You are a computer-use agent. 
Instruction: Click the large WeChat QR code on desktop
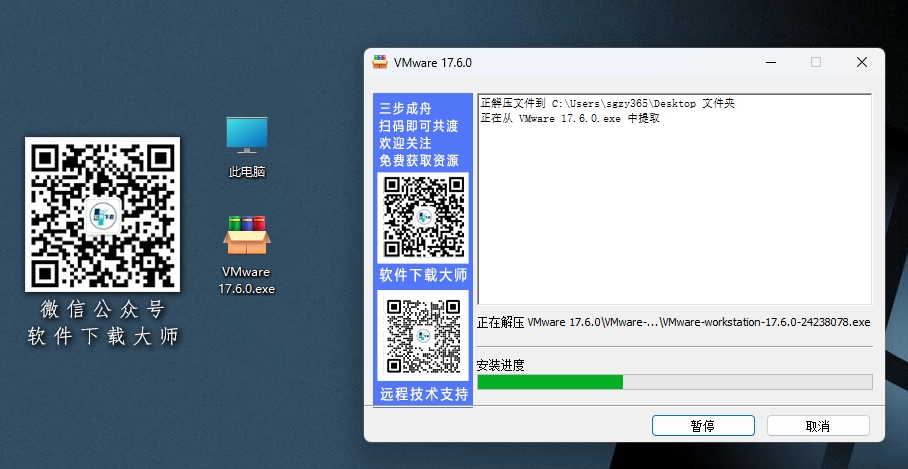point(102,214)
